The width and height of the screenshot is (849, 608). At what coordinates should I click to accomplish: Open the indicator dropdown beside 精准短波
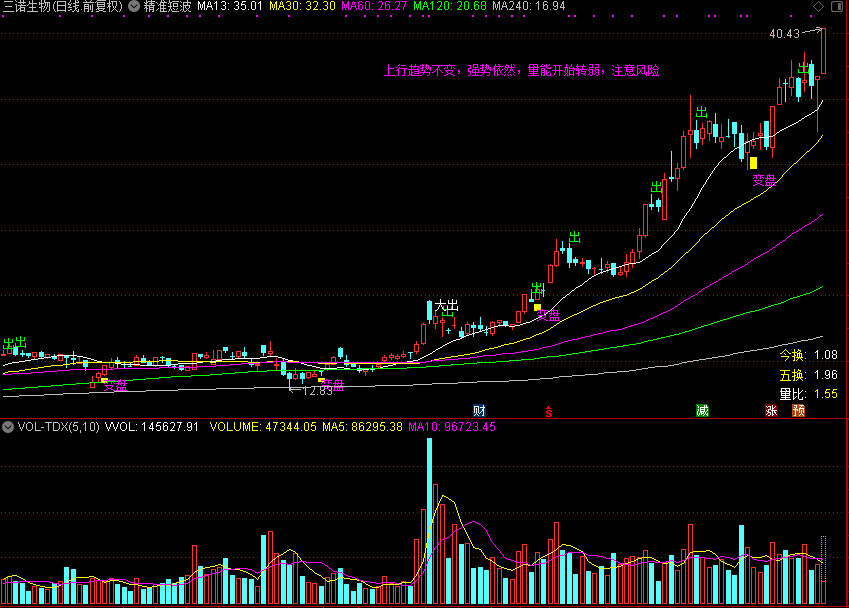coord(133,6)
